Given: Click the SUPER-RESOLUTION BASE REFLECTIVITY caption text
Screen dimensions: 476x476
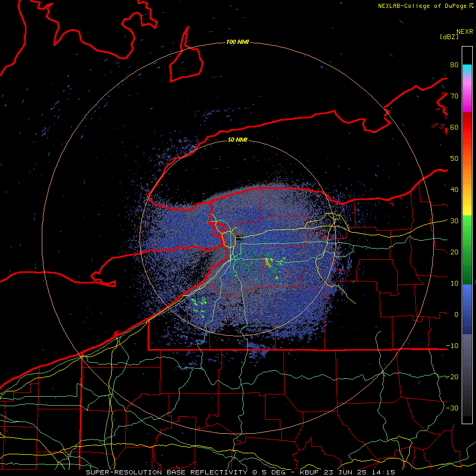Looking at the screenshot, I should 167,472.
